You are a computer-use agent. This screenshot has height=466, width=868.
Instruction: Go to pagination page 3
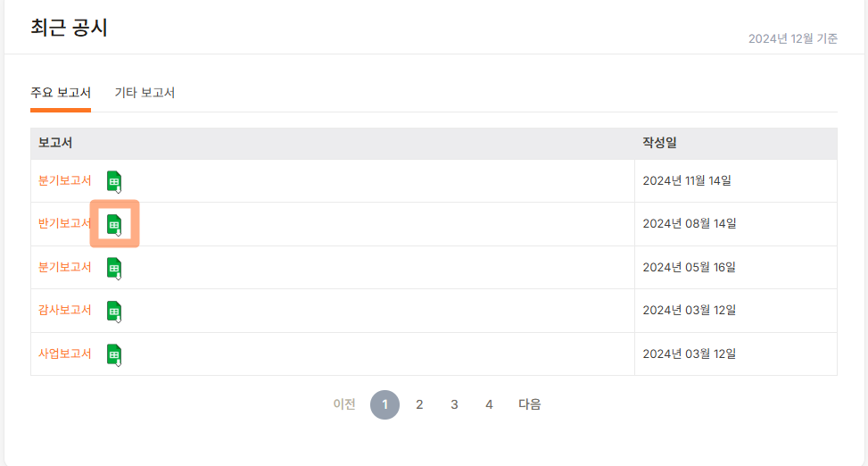[x=454, y=405]
